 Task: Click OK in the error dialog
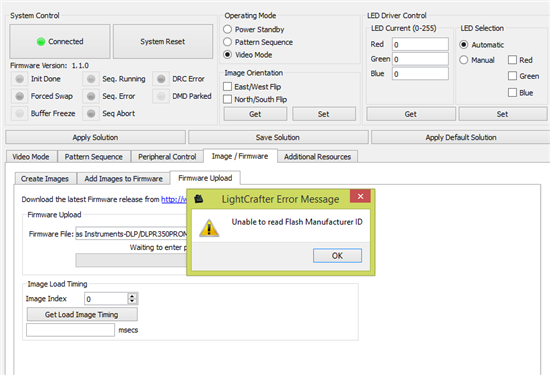pyautogui.click(x=337, y=256)
